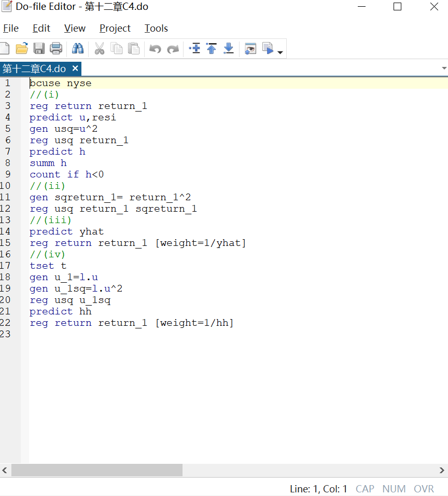Click the horizontal scrollbar right arrow
Screen dimensions: 448x496
[442, 471]
